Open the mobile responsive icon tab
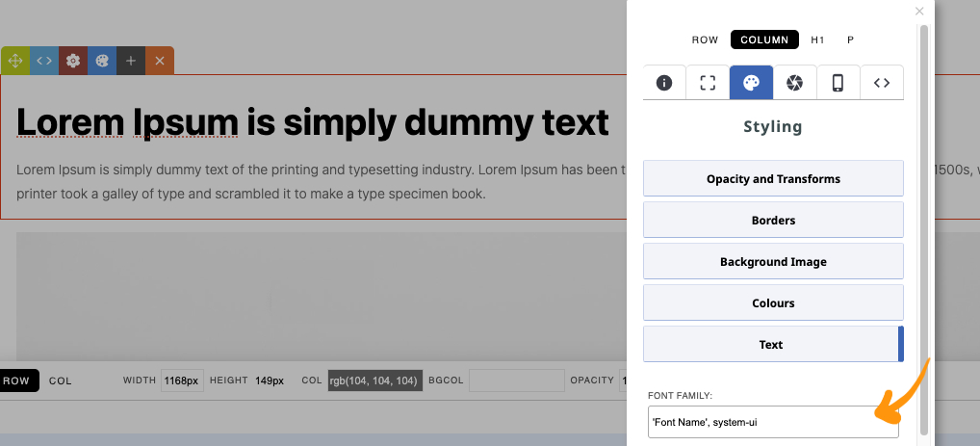 [838, 83]
